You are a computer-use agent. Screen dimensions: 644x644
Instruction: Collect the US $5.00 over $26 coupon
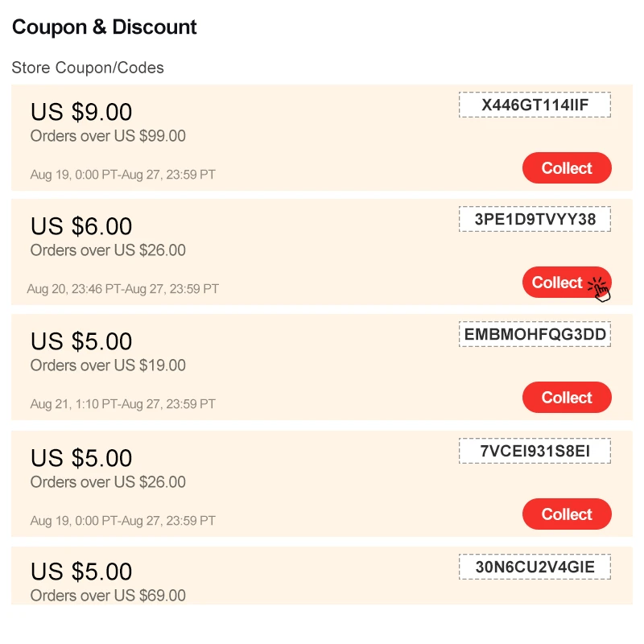point(567,514)
